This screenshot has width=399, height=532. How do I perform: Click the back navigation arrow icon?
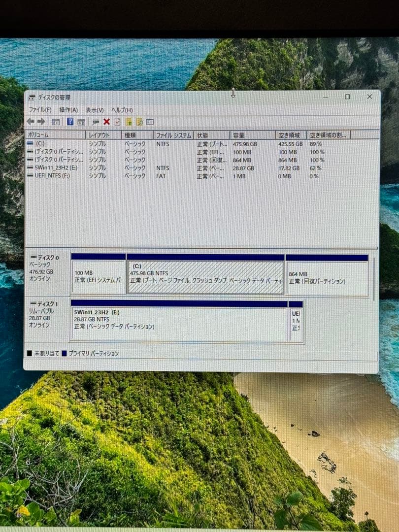click(31, 122)
